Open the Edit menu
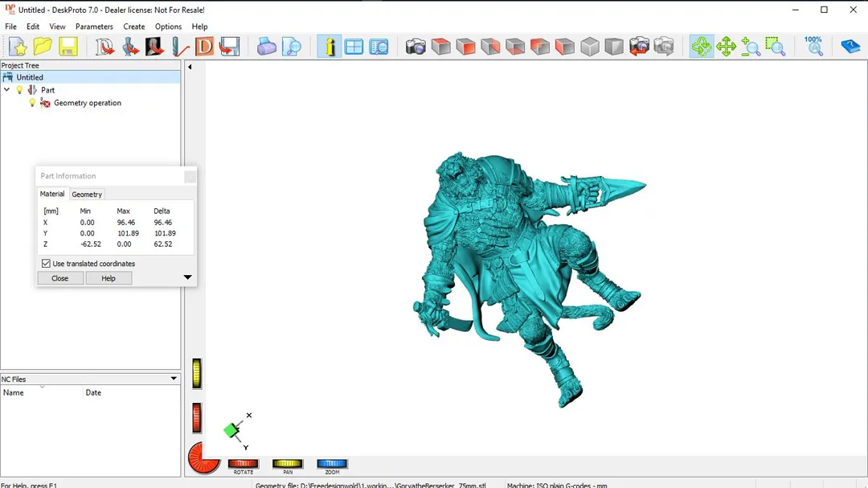 tap(33, 27)
